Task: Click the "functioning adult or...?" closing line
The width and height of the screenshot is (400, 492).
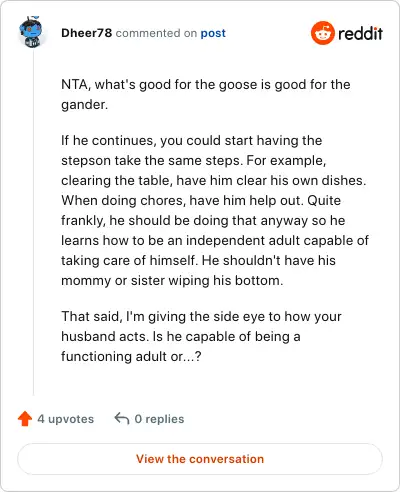Action: pos(131,356)
